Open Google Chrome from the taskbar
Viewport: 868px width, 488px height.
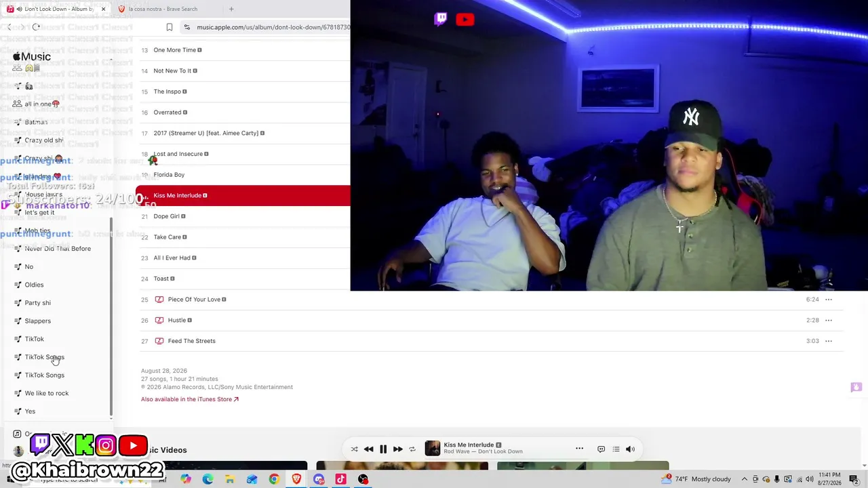tap(274, 479)
